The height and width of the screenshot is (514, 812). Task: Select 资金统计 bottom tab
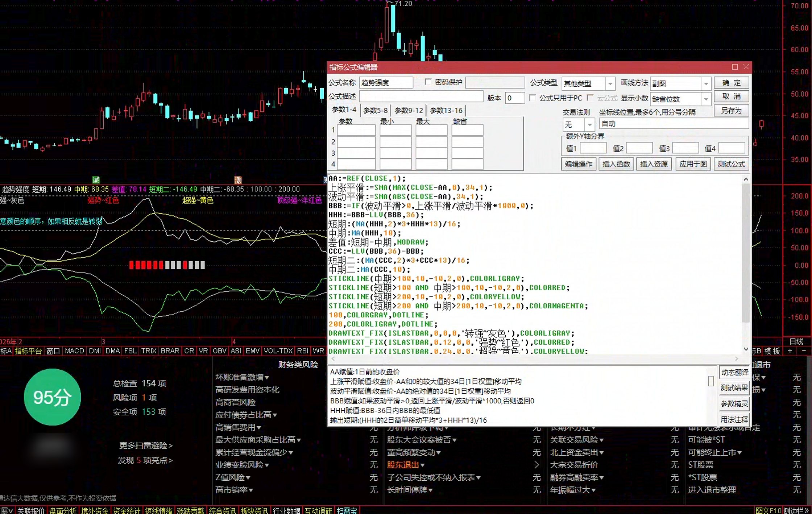[x=127, y=510]
